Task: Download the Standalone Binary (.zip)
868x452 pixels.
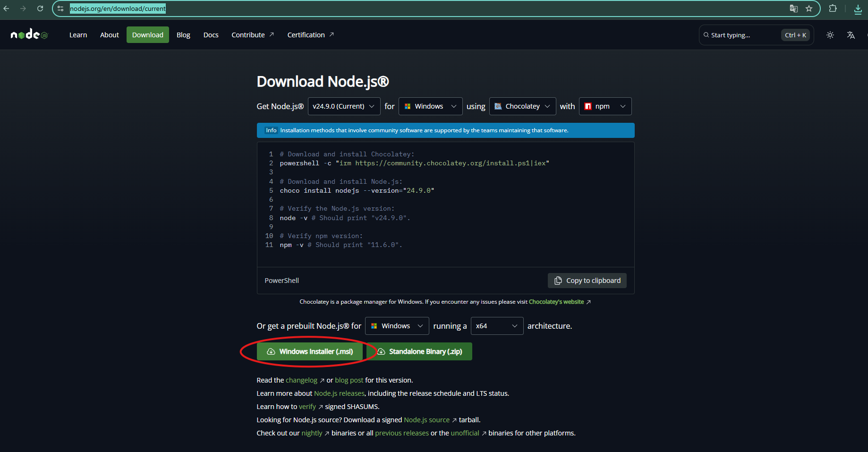Action: [419, 351]
